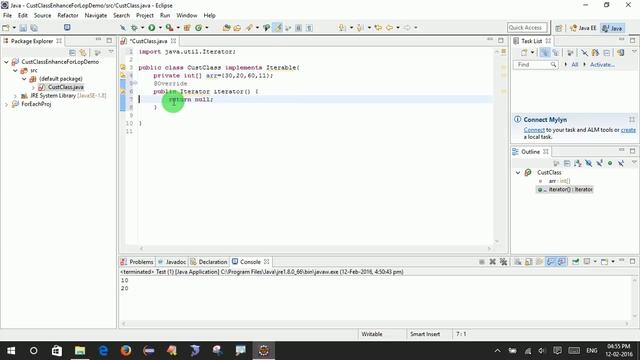Expand the ForEachProj project
Viewport: 640px width, 360px height.
pyautogui.click(x=6, y=104)
